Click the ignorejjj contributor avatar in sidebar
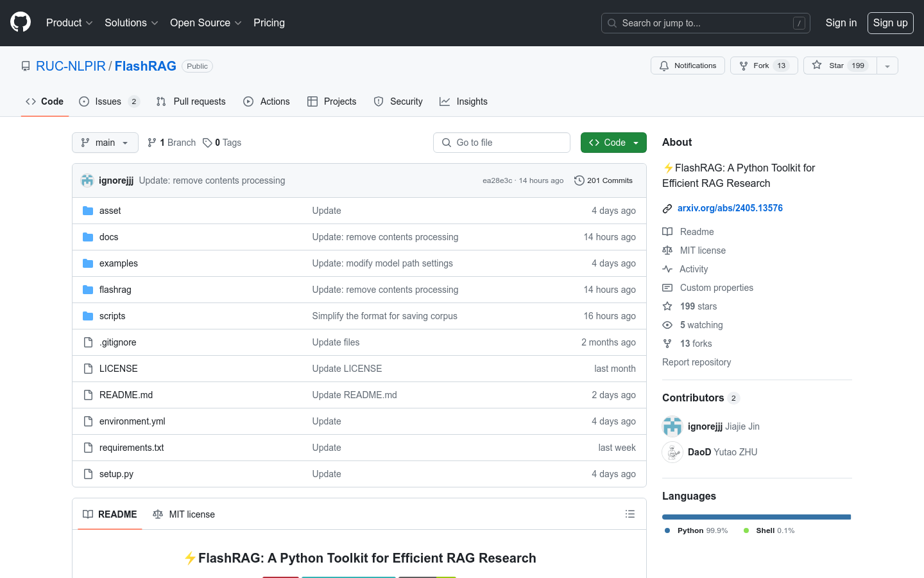 click(672, 426)
